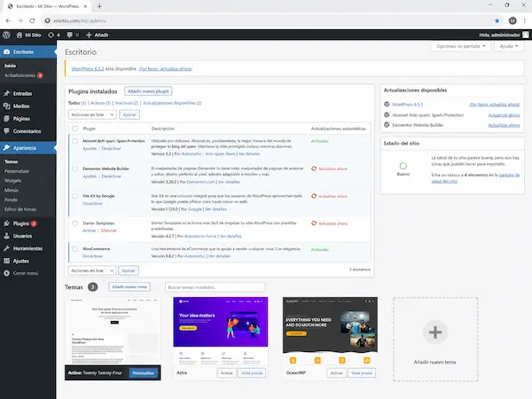
Task: Click update icon beside Starter Templates Actualizar ahora
Action: click(314, 223)
